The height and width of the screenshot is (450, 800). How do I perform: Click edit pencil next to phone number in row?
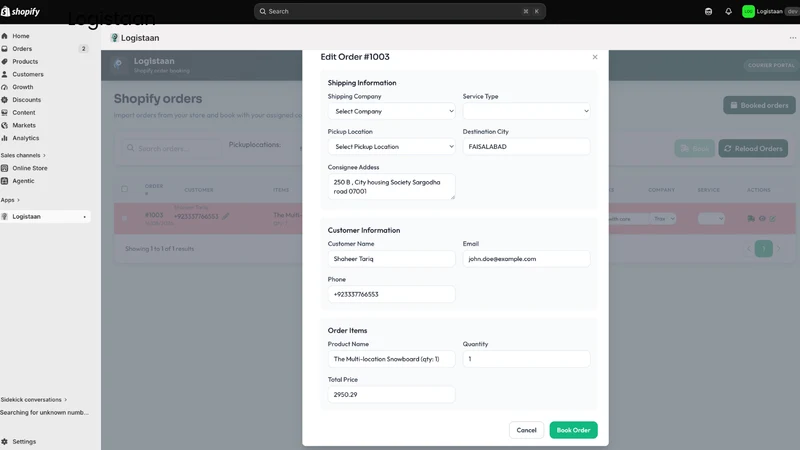tap(226, 216)
